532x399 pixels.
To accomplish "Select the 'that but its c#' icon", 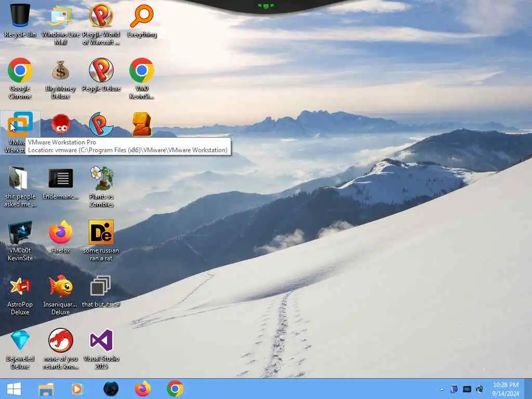I will point(101,291).
